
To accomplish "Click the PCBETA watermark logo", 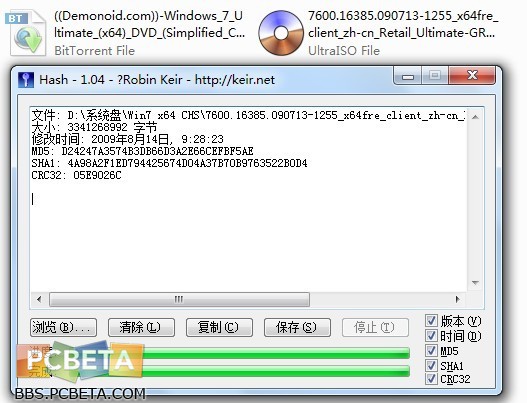I will [x=81, y=360].
